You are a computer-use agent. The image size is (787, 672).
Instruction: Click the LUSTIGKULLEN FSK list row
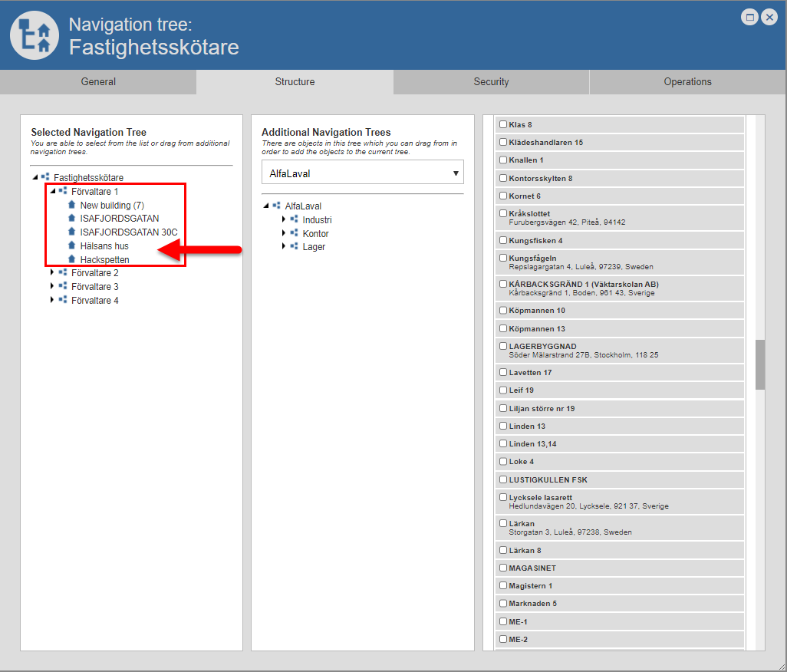coord(619,479)
